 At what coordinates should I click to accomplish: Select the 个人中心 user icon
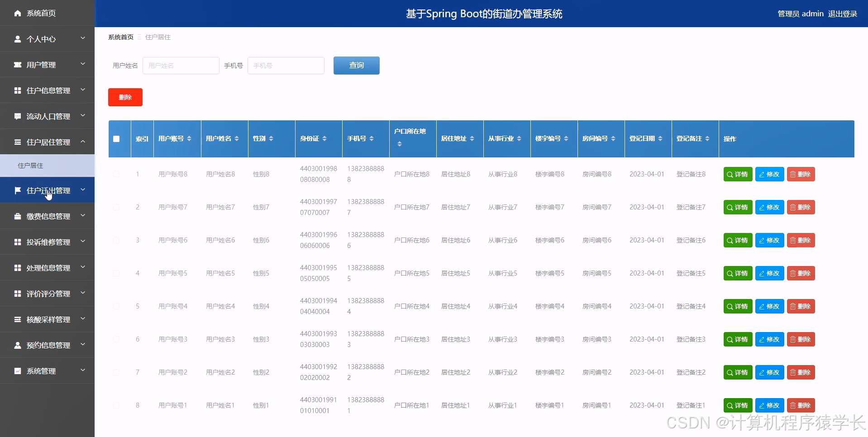[x=17, y=39]
